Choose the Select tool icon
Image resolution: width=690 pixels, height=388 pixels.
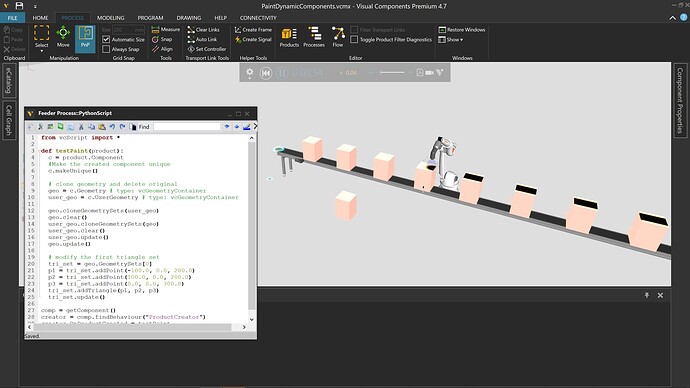(41, 34)
